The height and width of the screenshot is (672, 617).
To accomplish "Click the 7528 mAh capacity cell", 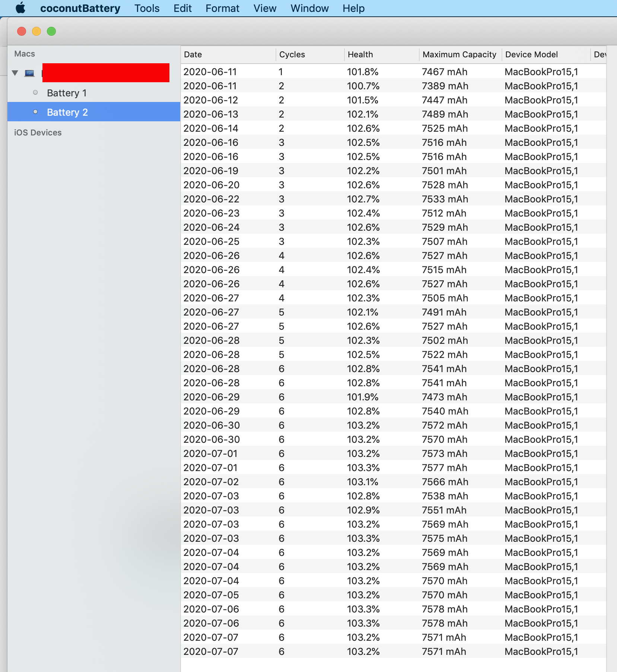I will [x=445, y=185].
